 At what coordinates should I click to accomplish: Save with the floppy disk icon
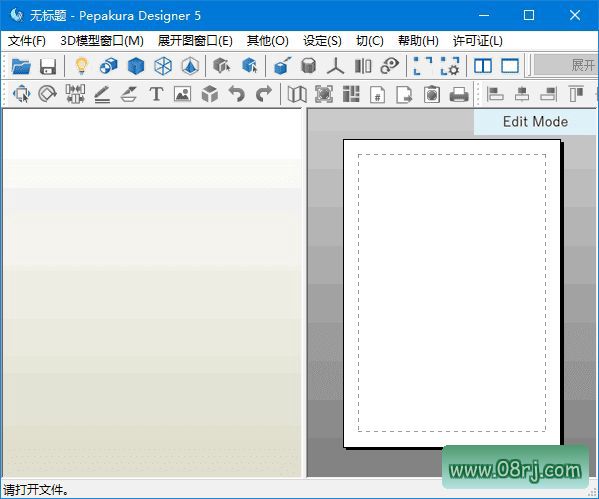(x=48, y=66)
